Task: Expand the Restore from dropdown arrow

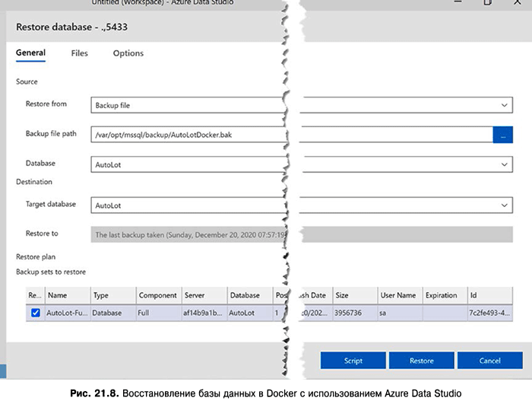Action: click(504, 105)
